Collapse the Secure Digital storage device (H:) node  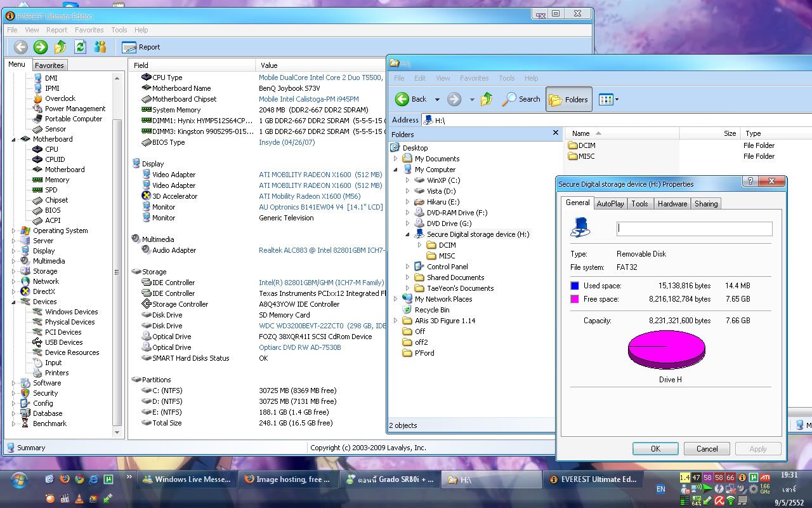[407, 234]
